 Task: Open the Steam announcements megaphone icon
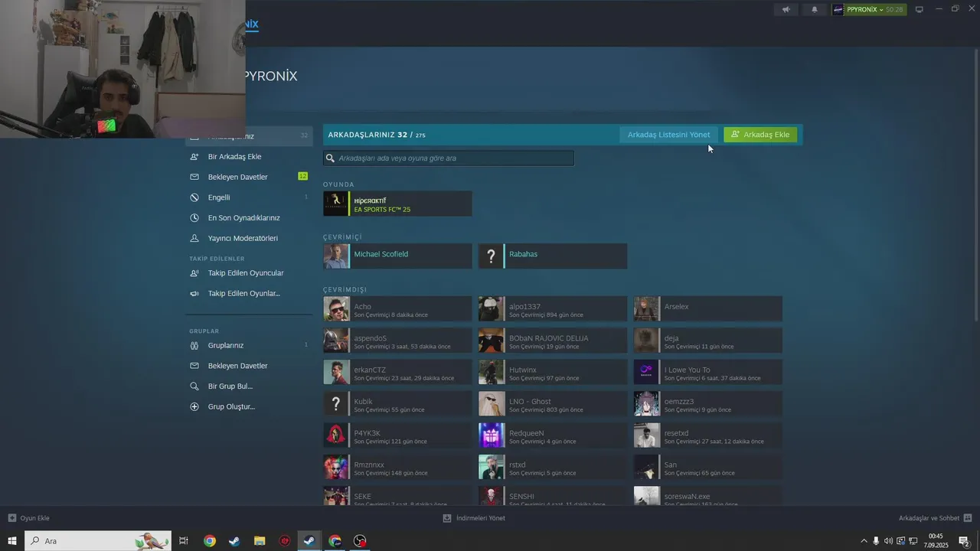coord(786,10)
